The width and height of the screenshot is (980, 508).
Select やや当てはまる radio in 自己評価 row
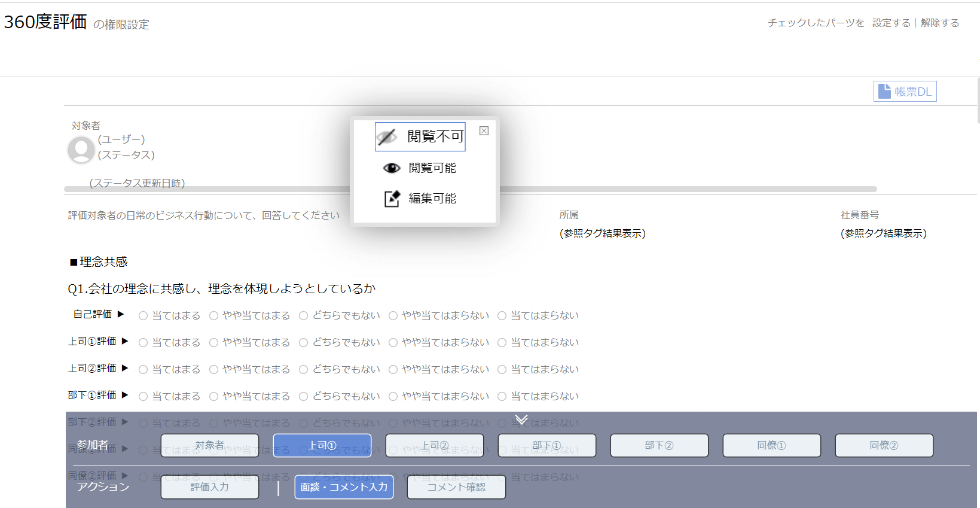pos(213,316)
